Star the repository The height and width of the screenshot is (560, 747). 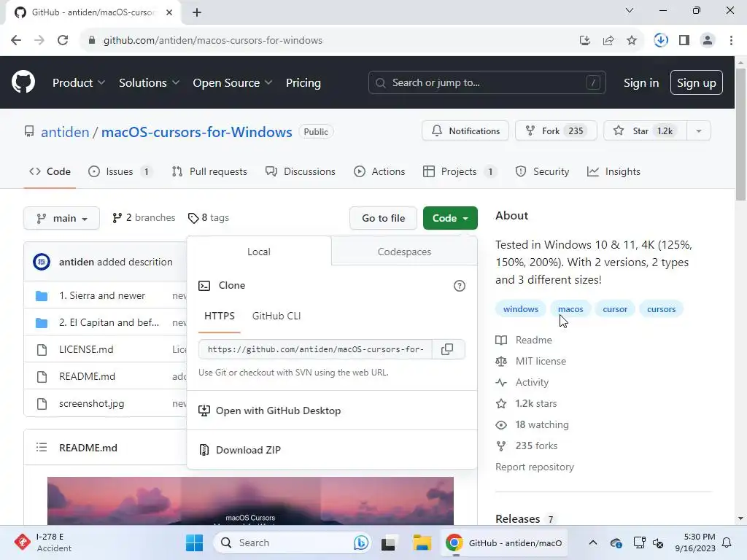pyautogui.click(x=645, y=131)
